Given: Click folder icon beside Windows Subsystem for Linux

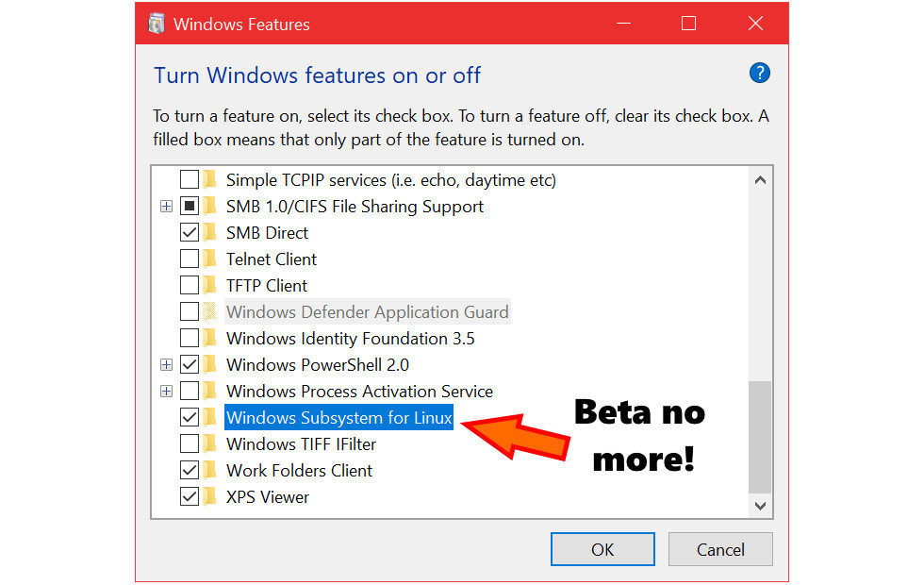Looking at the screenshot, I should (209, 417).
